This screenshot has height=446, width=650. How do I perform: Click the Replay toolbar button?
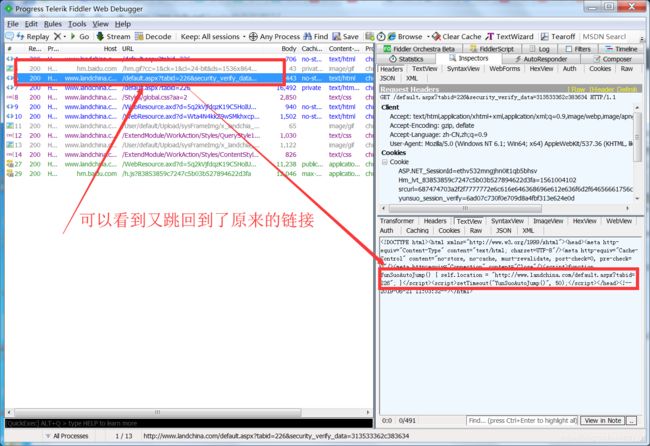(x=33, y=36)
